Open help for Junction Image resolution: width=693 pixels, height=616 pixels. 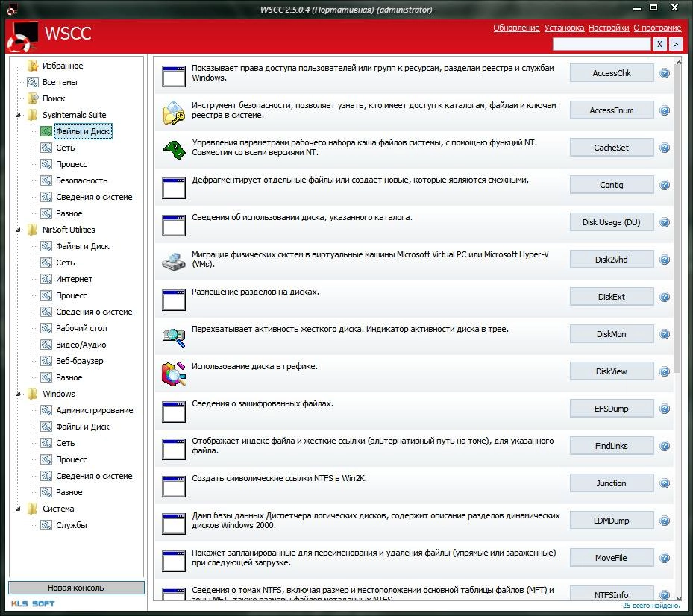coord(664,483)
